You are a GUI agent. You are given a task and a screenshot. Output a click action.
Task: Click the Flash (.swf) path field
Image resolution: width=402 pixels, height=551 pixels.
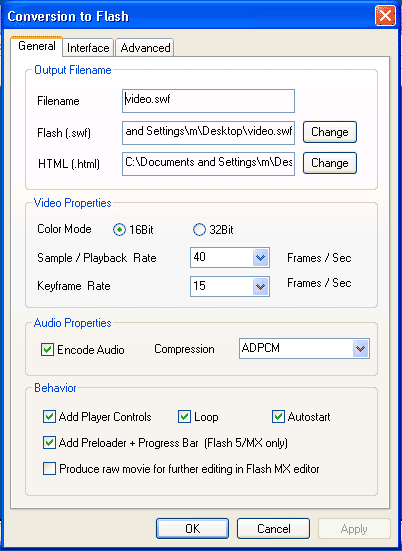208,132
